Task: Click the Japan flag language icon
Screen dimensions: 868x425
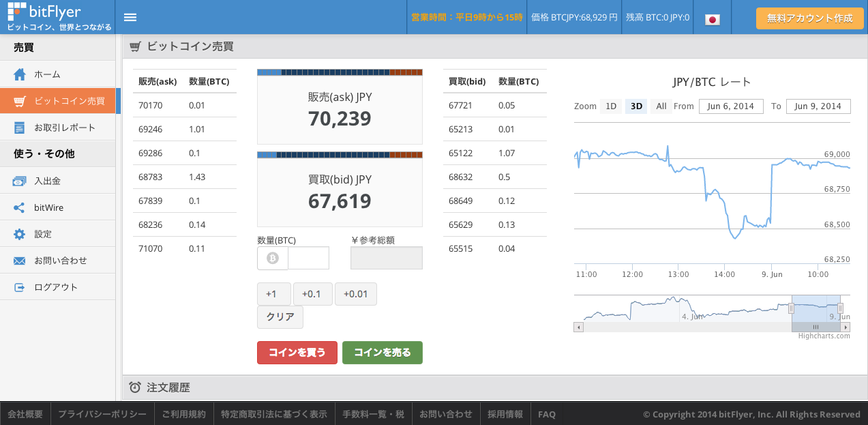Action: (x=713, y=19)
